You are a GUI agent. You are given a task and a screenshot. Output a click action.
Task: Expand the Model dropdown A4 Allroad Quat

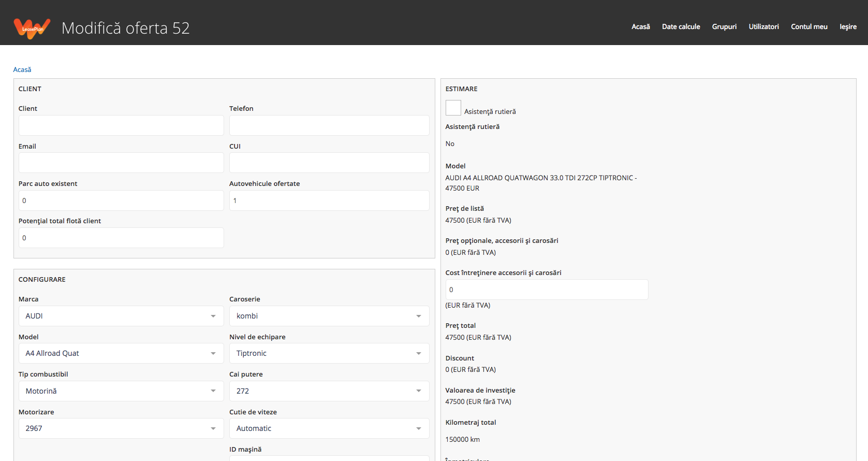121,353
